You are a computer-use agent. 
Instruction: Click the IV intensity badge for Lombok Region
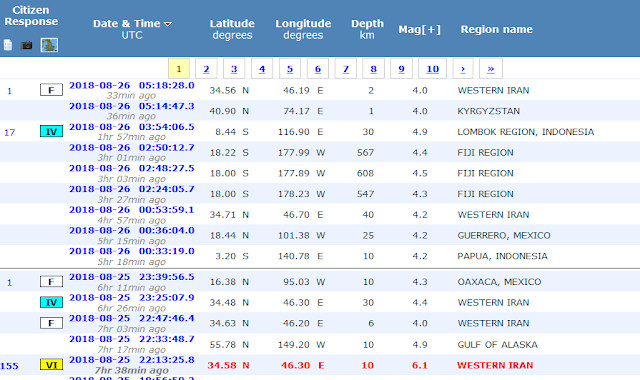pos(51,131)
